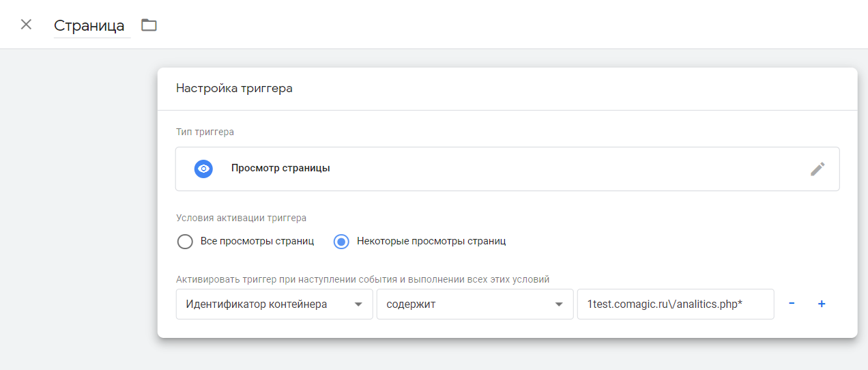
Task: Select Все просмотры страниц radio button
Action: point(185,242)
